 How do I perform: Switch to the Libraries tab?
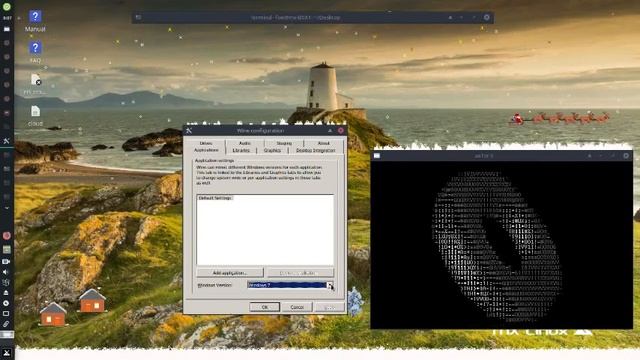click(x=241, y=150)
